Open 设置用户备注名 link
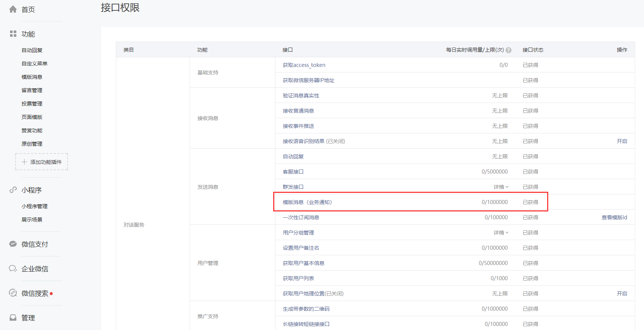The width and height of the screenshot is (644, 330). click(x=301, y=248)
